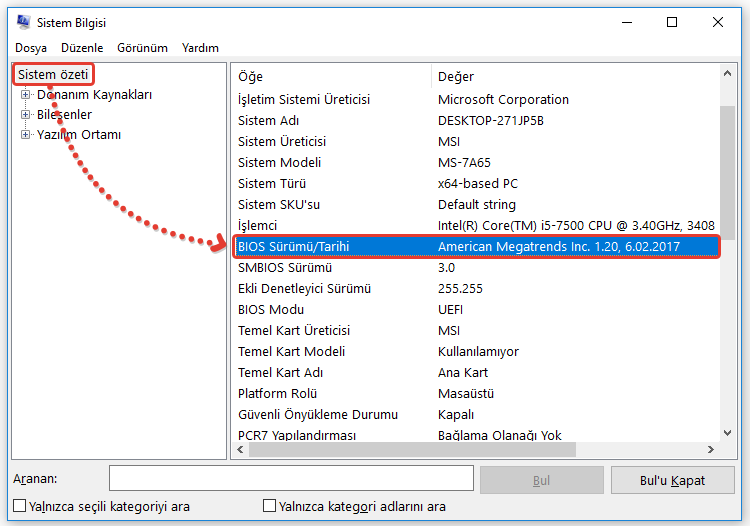Select the BIOS Sürümü/Tarihi row

click(475, 246)
